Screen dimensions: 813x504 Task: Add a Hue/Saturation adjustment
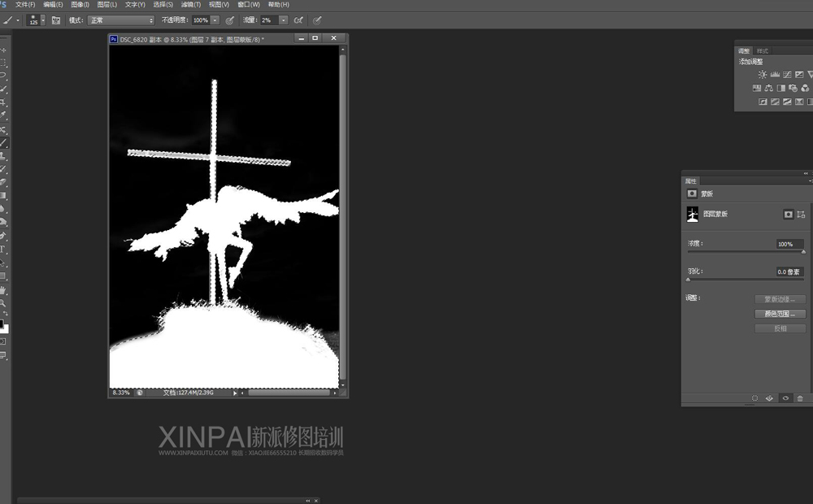click(757, 88)
